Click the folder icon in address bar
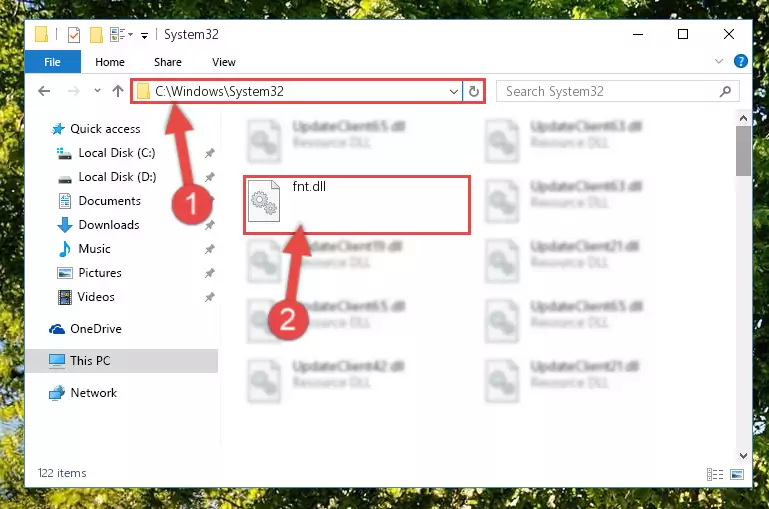The width and height of the screenshot is (769, 509). pos(143,91)
